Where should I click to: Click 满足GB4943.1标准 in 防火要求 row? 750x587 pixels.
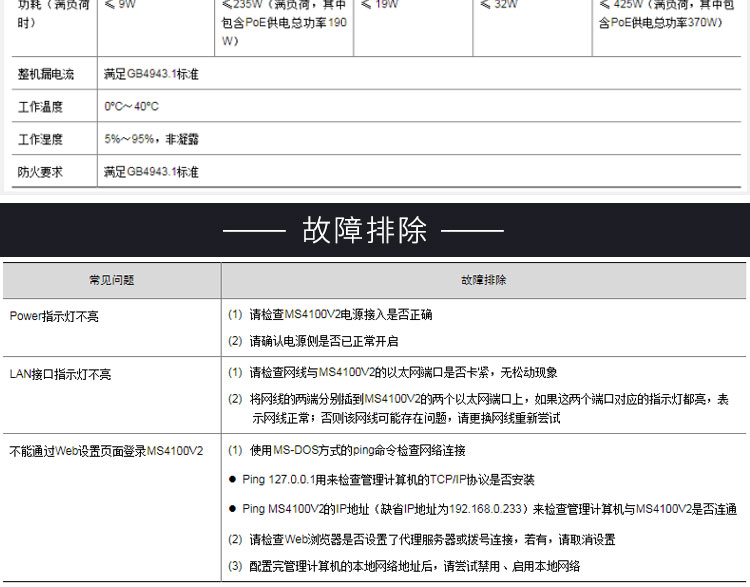tap(151, 172)
